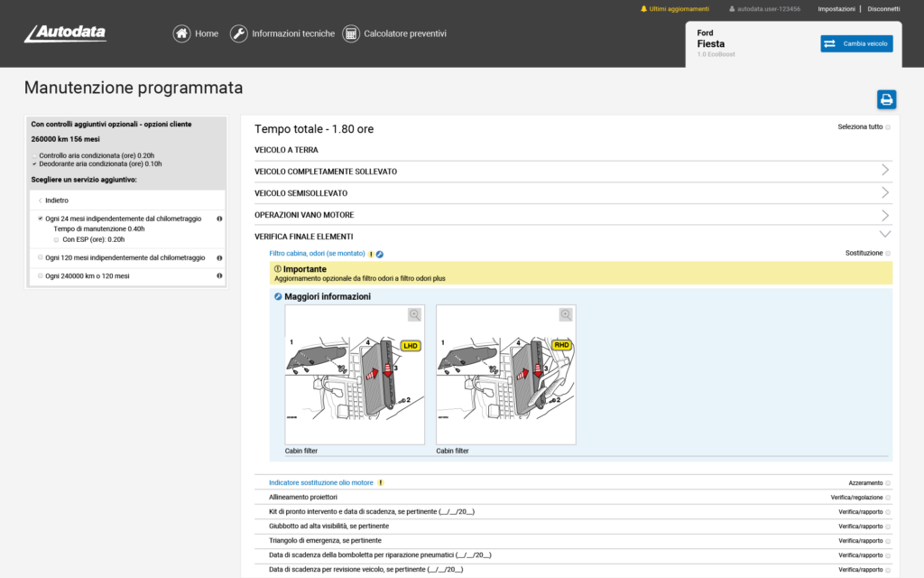
Task: Click warning icon next to Filtro cabina
Action: click(371, 254)
